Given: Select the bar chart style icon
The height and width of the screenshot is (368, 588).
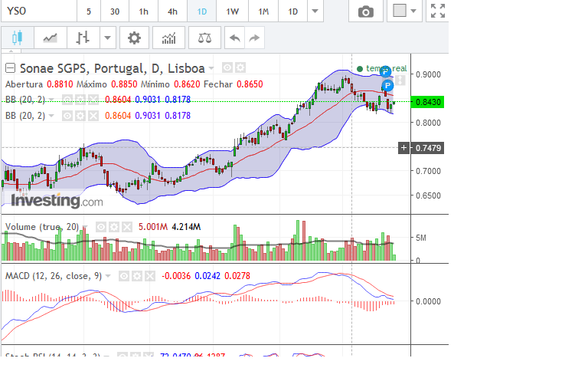Looking at the screenshot, I should pyautogui.click(x=83, y=38).
